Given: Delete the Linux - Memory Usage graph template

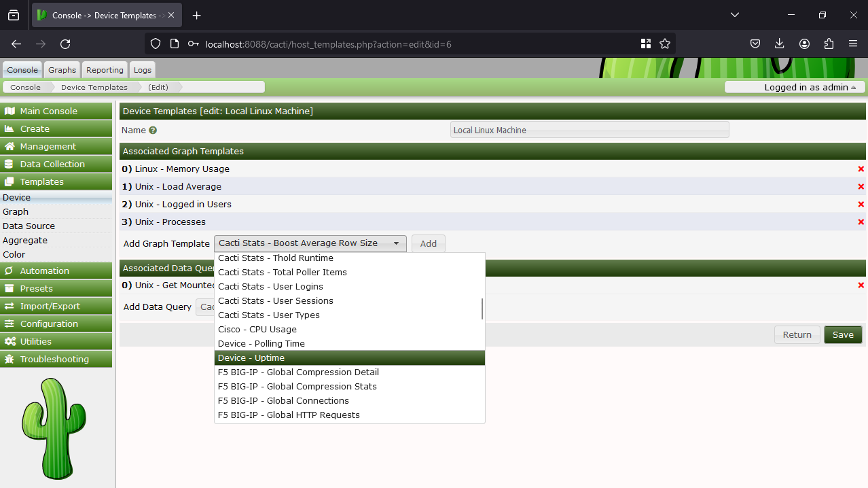Looking at the screenshot, I should (x=861, y=169).
